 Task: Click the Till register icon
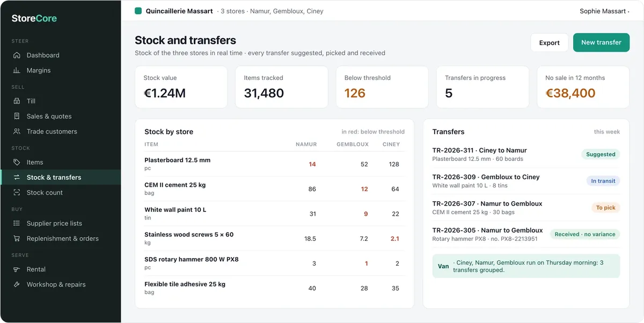[x=17, y=101]
